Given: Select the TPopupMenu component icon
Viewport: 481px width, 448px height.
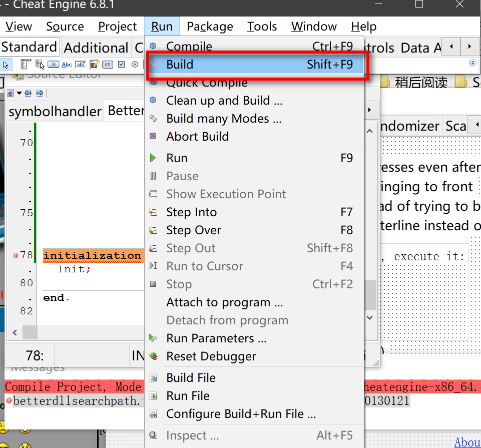Looking at the screenshot, I should coord(40,65).
